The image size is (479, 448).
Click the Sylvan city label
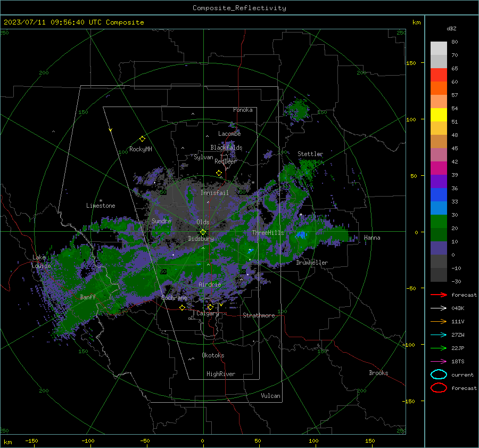203,157
